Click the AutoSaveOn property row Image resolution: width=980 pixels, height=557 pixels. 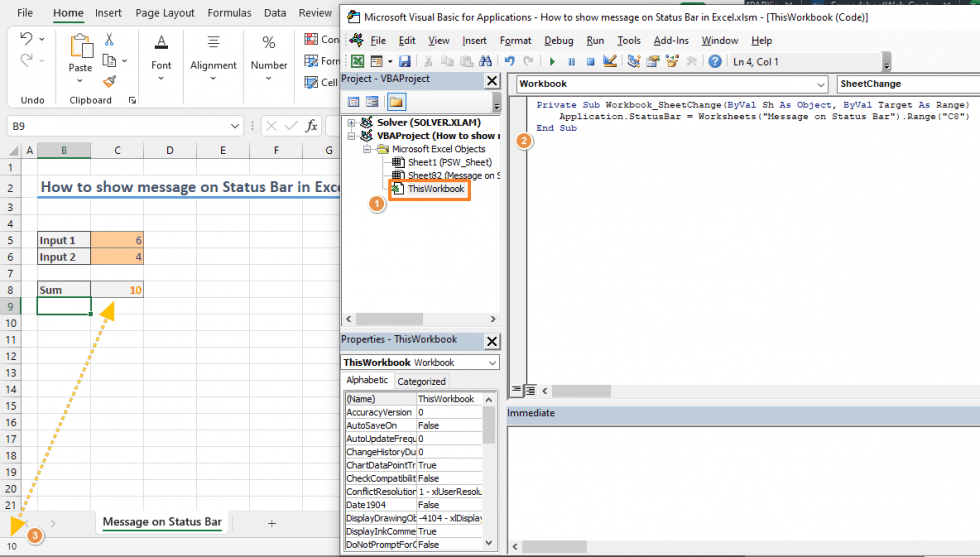point(414,425)
